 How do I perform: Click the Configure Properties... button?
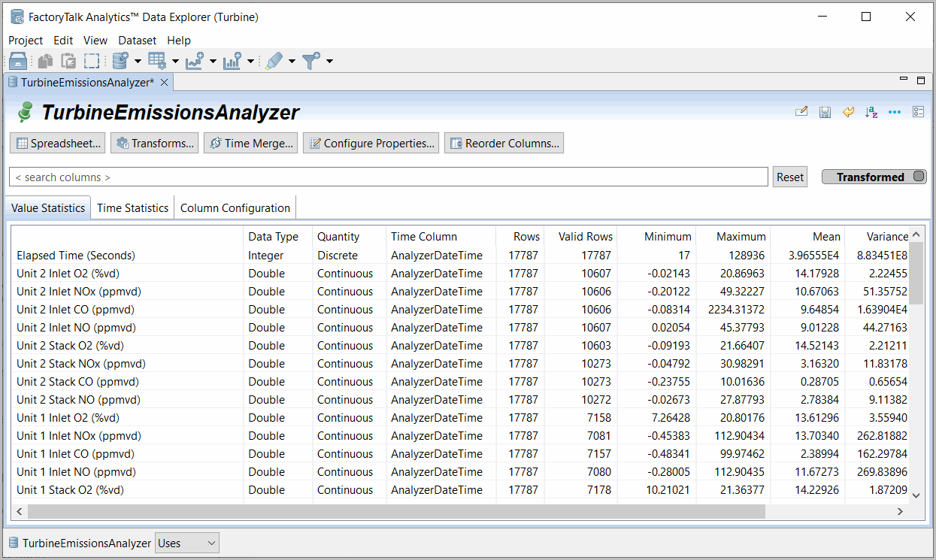(371, 143)
